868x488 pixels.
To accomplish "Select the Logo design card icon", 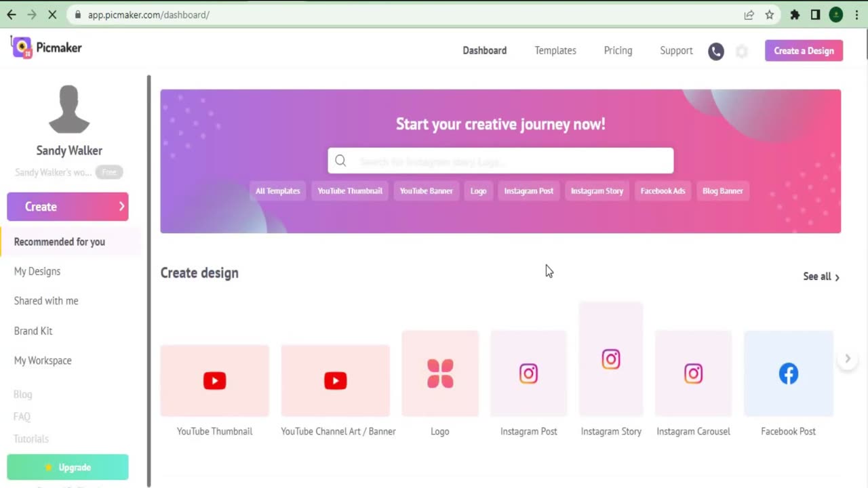I will click(440, 373).
